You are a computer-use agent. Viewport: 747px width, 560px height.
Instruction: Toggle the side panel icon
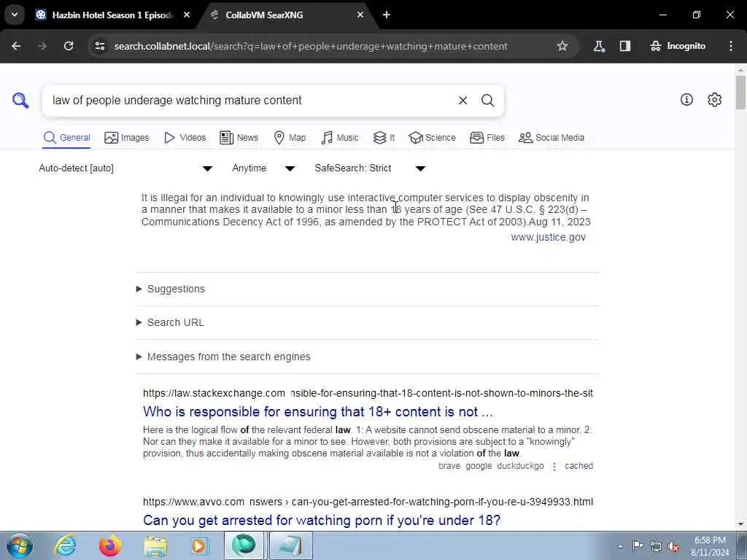pyautogui.click(x=625, y=46)
